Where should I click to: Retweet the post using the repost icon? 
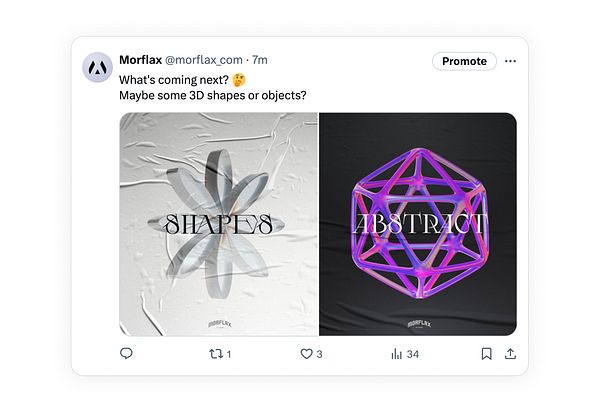click(x=214, y=353)
